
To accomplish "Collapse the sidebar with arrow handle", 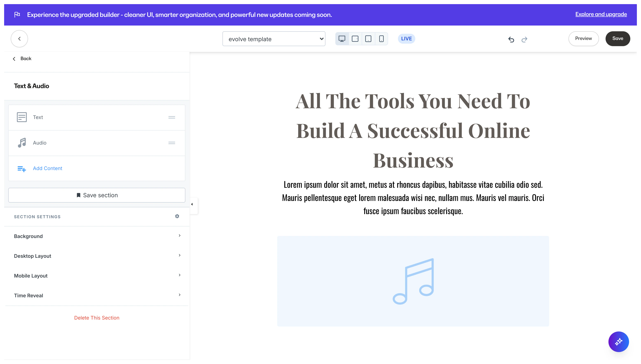I will coord(192,204).
